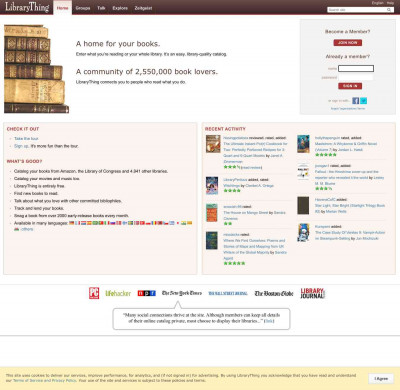This screenshot has height=390, width=400.
Task: Click 'LibraryThing is entirely free.' text
Action: (39, 186)
